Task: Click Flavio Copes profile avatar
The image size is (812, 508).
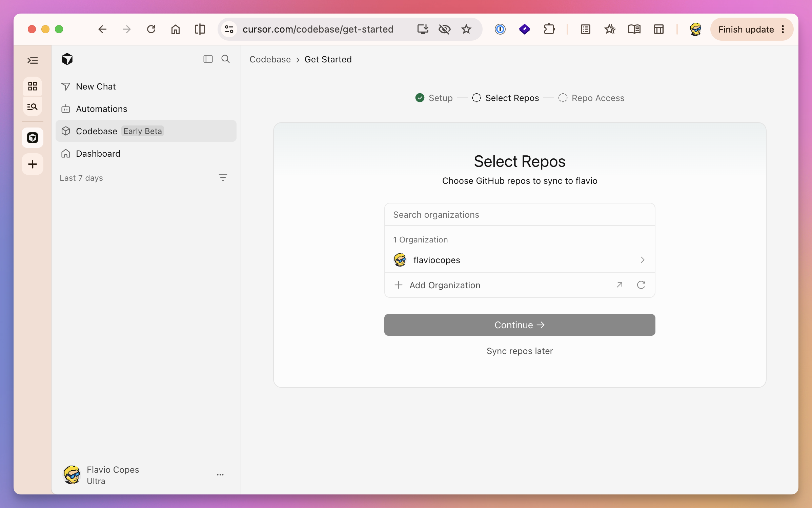Action: point(72,475)
